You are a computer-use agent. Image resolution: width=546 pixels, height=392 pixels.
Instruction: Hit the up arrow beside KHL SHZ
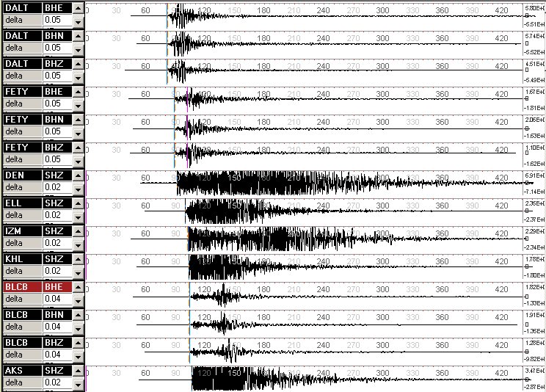click(x=79, y=259)
